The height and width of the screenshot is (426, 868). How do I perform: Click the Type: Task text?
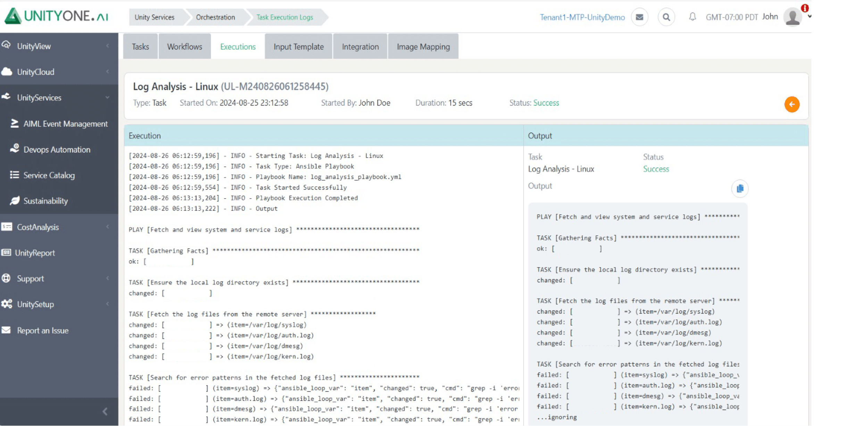coord(150,103)
